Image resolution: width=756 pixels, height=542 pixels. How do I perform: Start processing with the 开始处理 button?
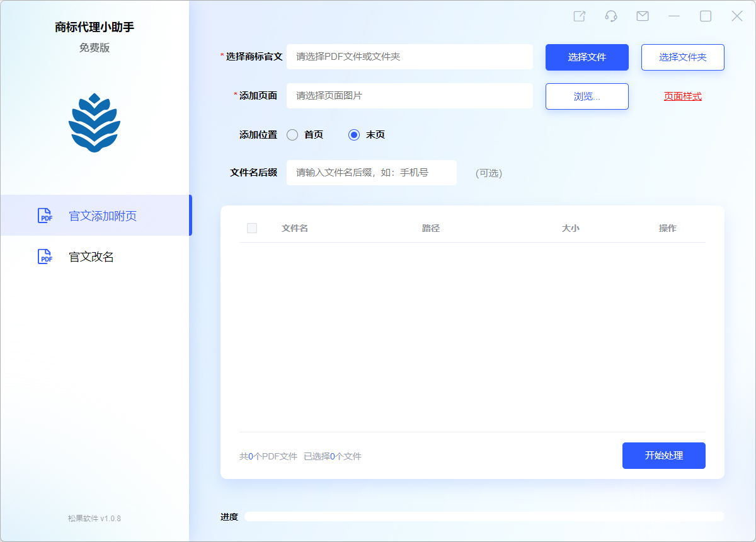click(663, 455)
